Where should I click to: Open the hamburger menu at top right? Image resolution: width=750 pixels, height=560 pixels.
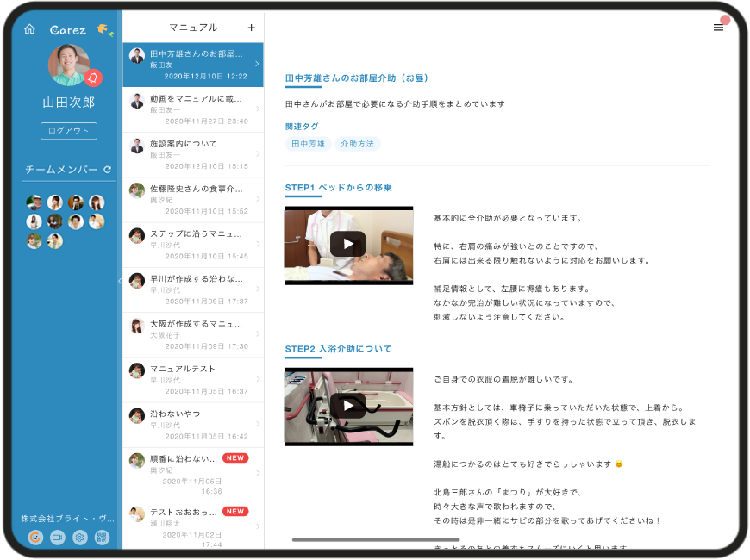[x=718, y=28]
